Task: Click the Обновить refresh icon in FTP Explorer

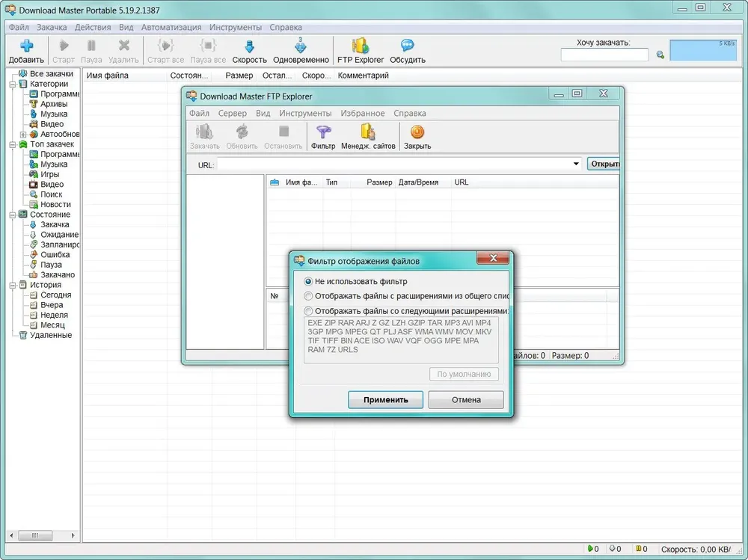Action: (x=242, y=132)
